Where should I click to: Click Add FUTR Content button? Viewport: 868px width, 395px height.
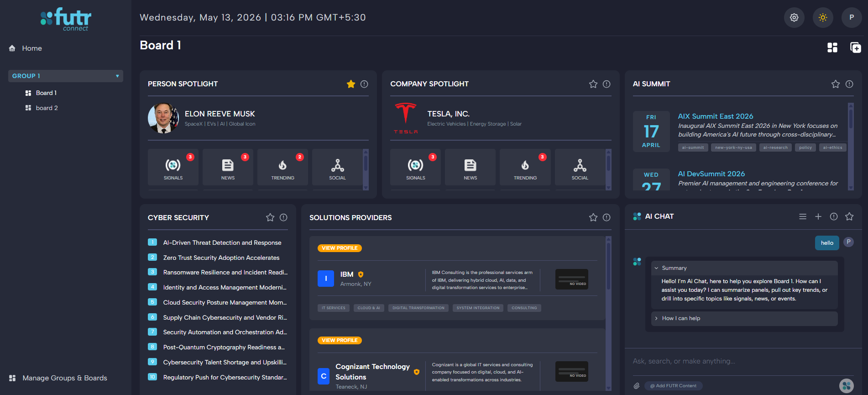click(x=673, y=386)
